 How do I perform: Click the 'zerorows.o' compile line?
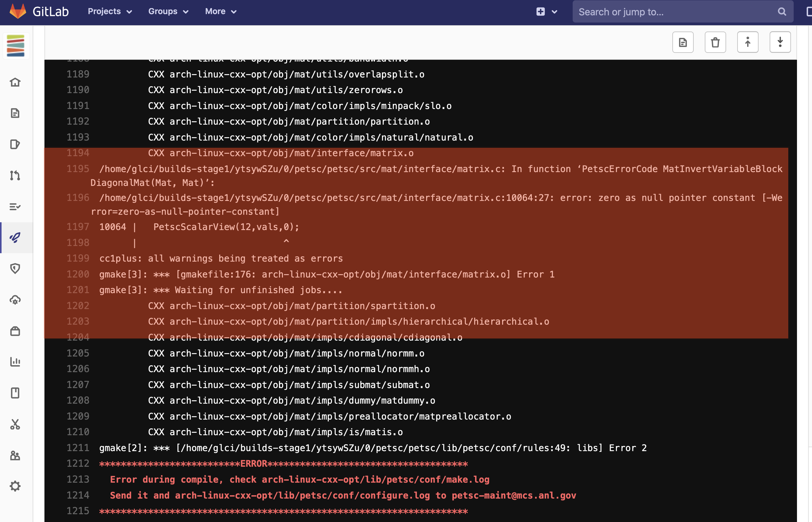point(275,90)
